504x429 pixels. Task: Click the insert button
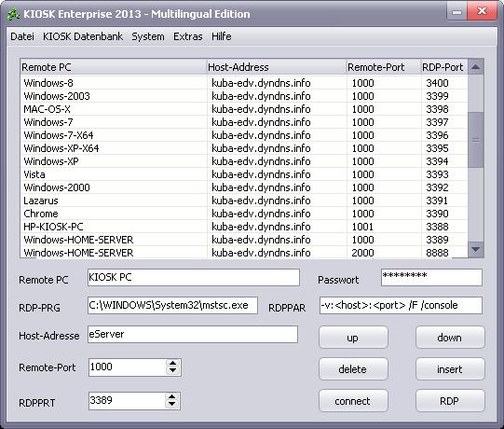450,368
